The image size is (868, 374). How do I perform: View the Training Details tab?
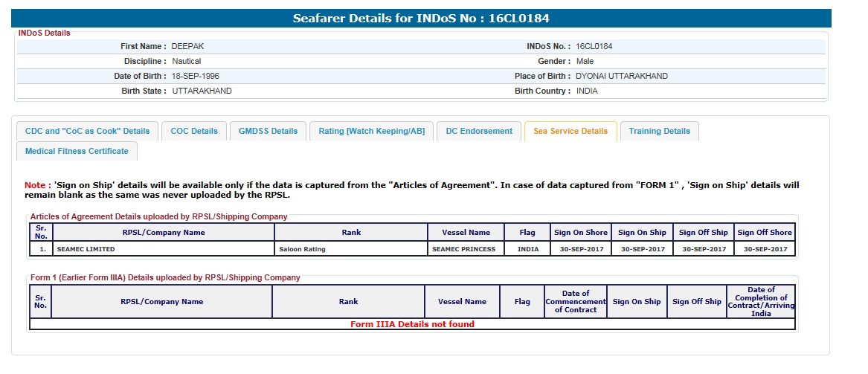pos(659,131)
